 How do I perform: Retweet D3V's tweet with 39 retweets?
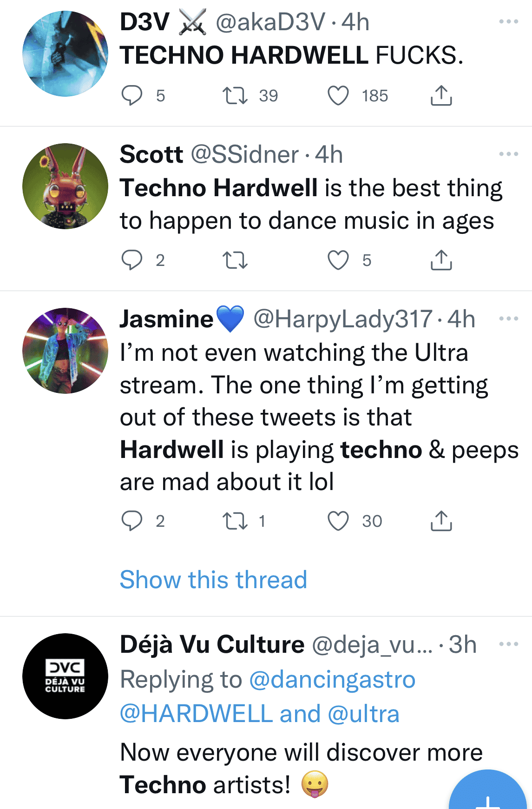coord(235,96)
